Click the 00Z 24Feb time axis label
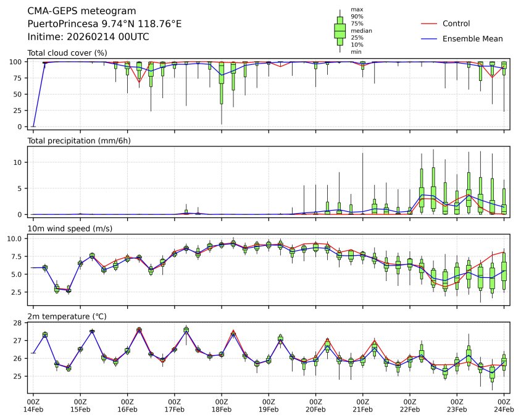This screenshot has height=420, width=521. coord(504,405)
